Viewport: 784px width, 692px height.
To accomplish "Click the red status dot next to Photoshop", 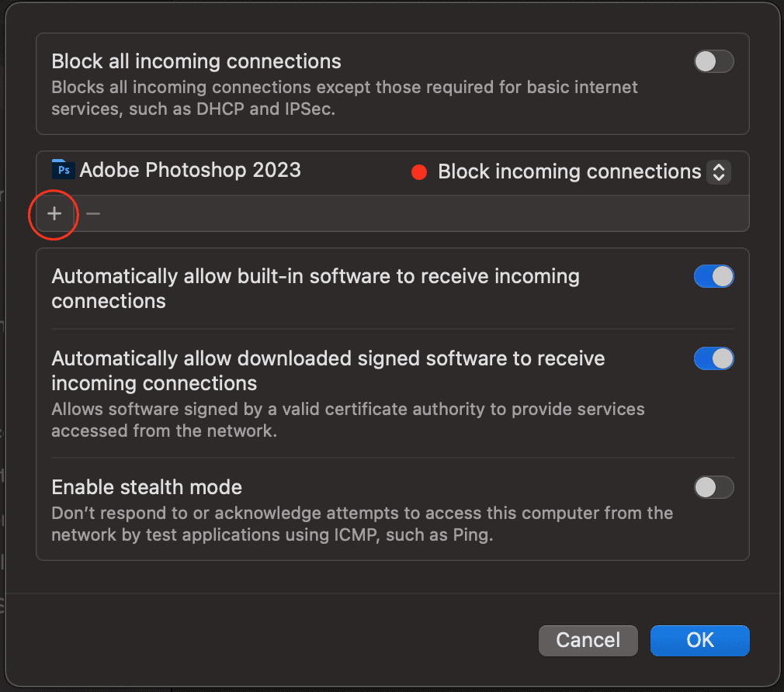I will (419, 173).
